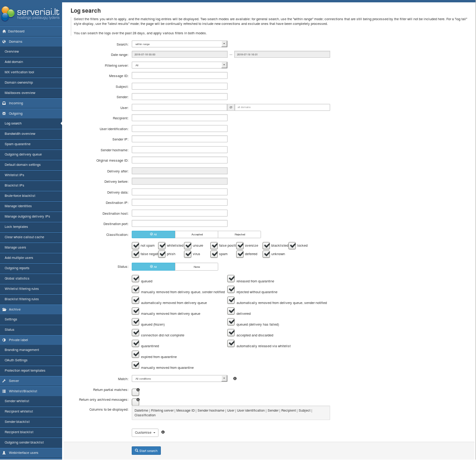Click the Subject input field
This screenshot has width=476, height=460.
pyautogui.click(x=179, y=86)
